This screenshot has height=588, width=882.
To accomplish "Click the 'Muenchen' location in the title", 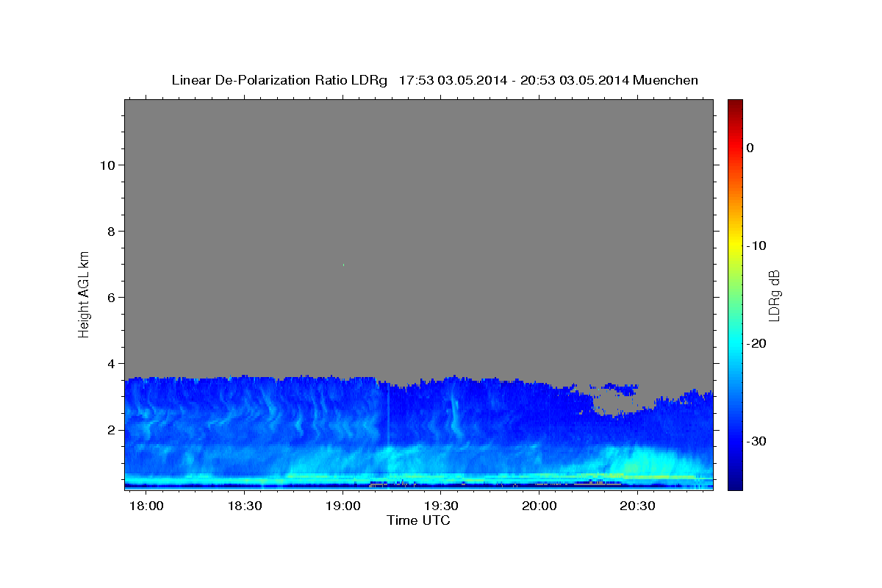I will click(666, 80).
